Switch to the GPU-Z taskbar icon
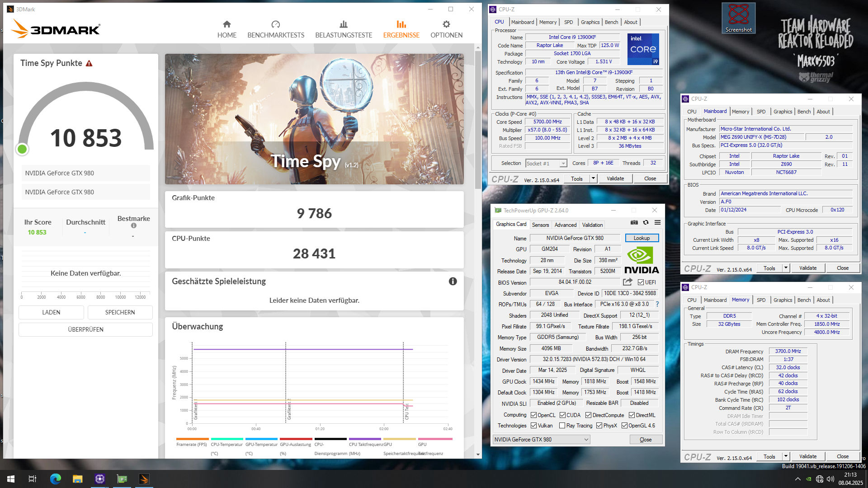Screen dimensions: 868x488 pyautogui.click(x=122, y=479)
